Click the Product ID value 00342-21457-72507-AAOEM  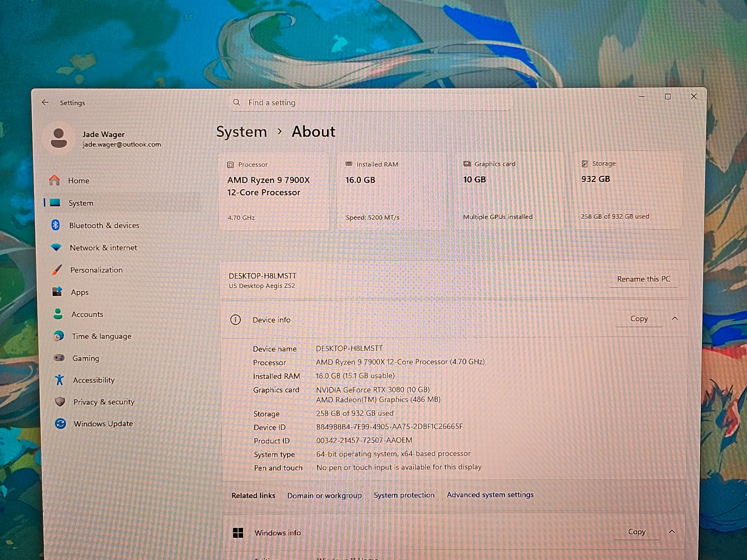364,440
